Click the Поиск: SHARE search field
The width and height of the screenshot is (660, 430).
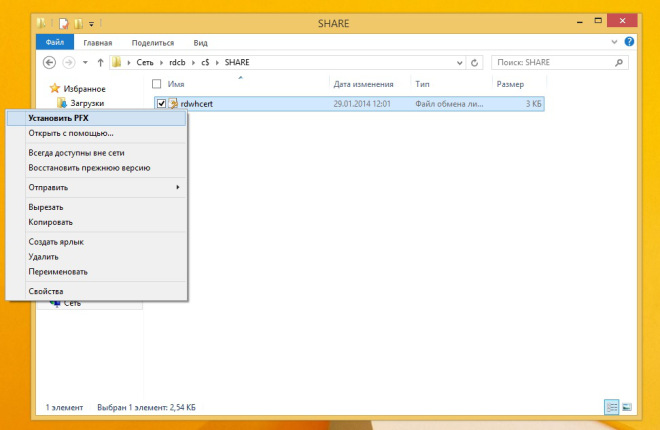[555, 63]
